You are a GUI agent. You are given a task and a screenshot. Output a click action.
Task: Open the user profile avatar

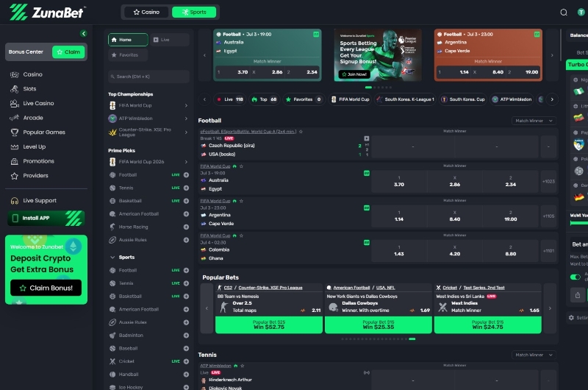pos(581,13)
